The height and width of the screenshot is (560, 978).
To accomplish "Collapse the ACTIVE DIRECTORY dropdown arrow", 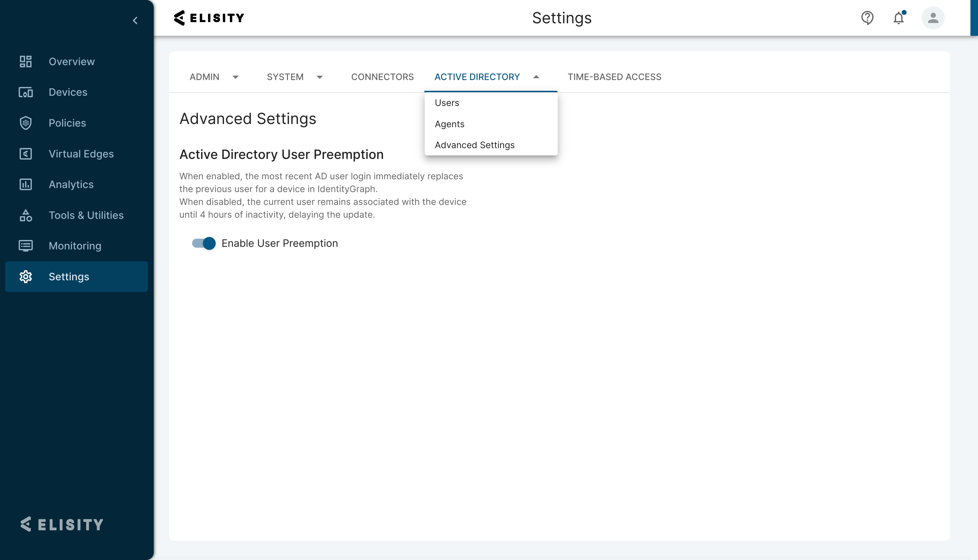I will click(536, 77).
